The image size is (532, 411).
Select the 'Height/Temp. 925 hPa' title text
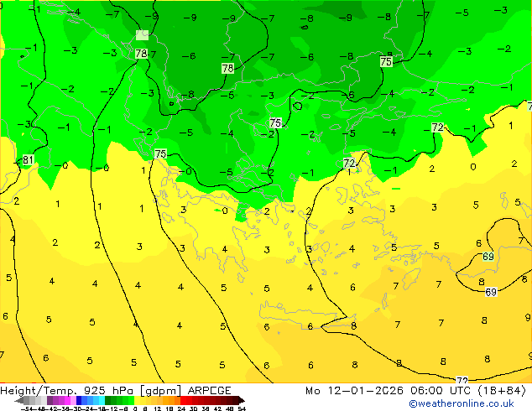click(x=68, y=390)
